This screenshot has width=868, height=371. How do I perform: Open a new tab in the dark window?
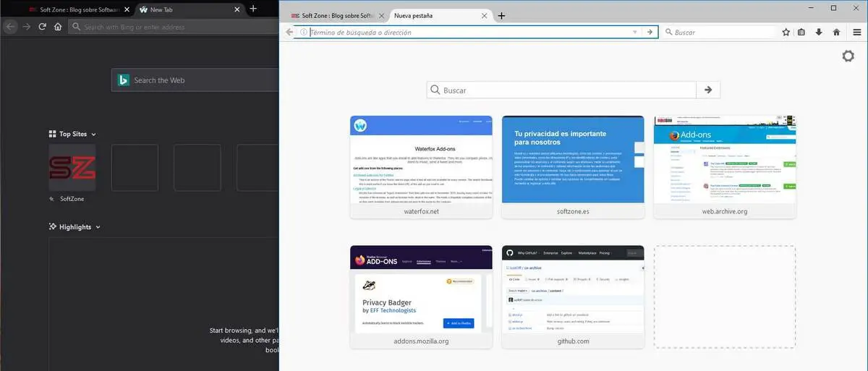[x=253, y=9]
